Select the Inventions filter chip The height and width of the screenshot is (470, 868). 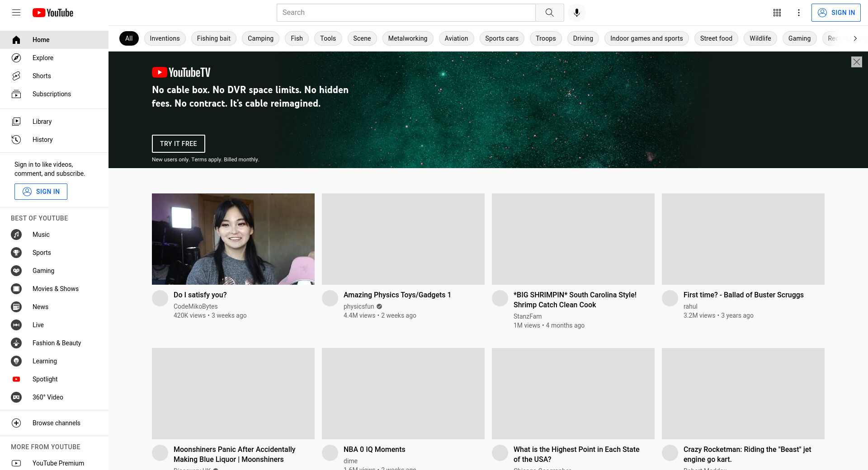coord(165,38)
